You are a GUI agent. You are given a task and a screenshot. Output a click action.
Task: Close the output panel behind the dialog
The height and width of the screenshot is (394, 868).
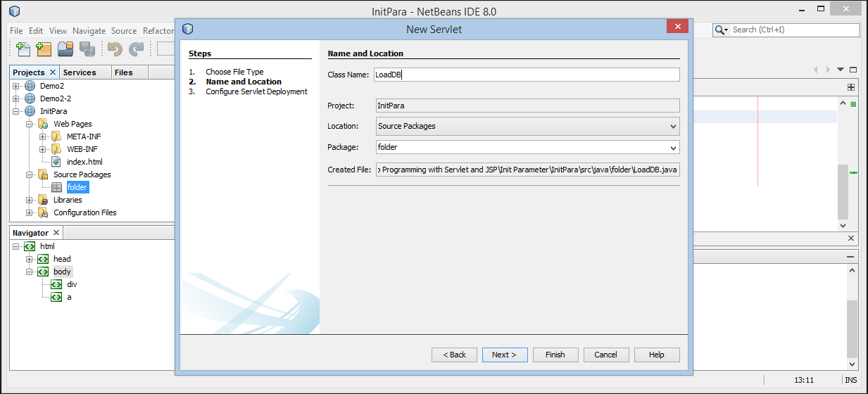click(x=851, y=239)
